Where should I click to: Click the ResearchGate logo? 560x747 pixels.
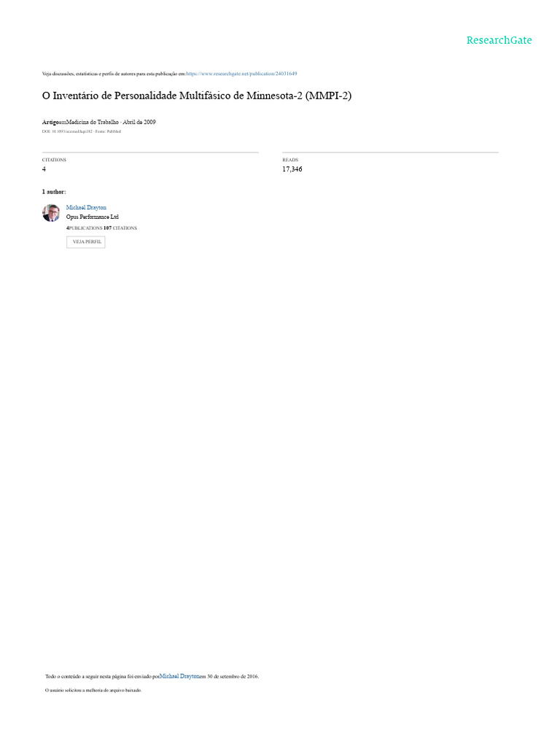499,41
